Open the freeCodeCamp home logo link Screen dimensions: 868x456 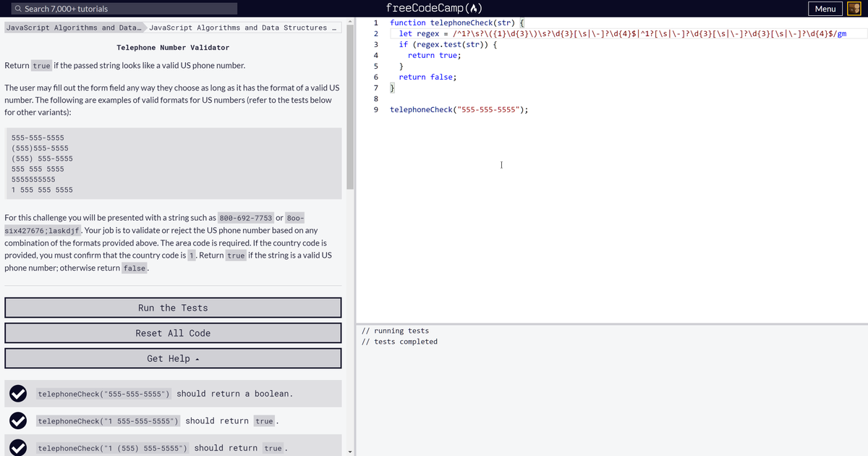coord(434,9)
